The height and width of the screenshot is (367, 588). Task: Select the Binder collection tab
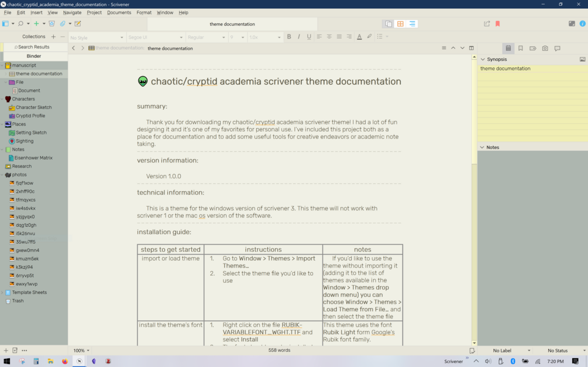(34, 56)
